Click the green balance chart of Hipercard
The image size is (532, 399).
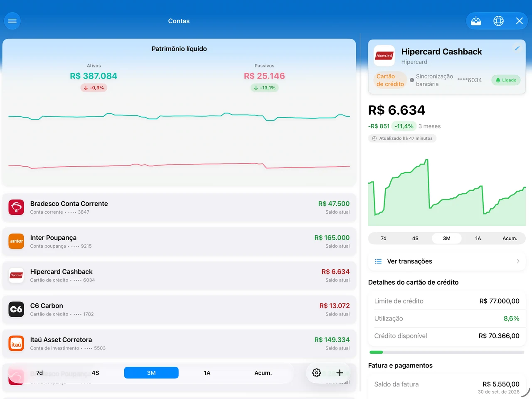pos(447,192)
